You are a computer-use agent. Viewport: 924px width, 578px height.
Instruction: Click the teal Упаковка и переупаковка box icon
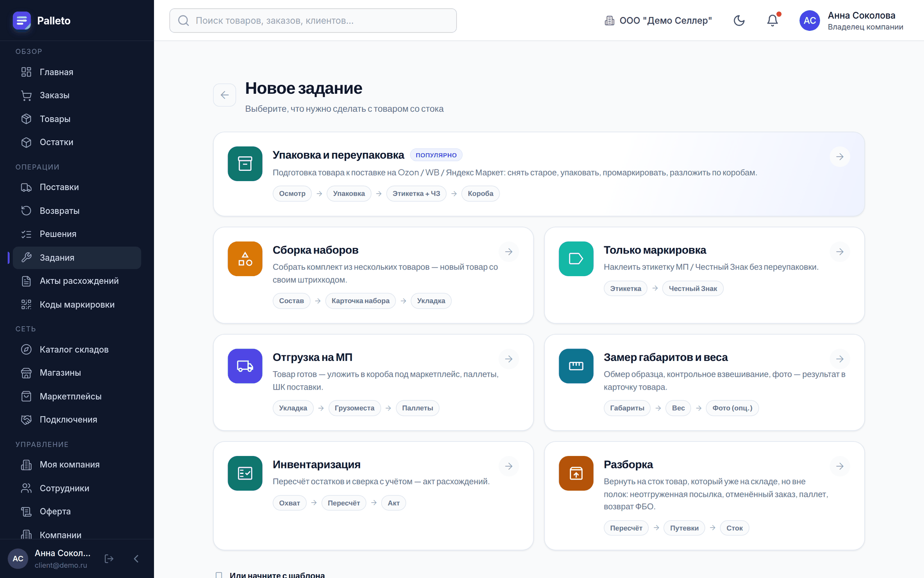(245, 164)
